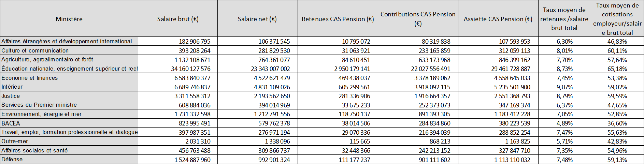Click the Ministère column header
Image resolution: width=644 pixels, height=164 pixels.
(69, 19)
